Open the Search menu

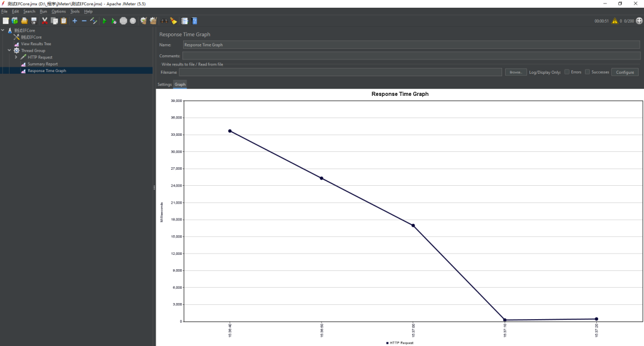point(29,11)
